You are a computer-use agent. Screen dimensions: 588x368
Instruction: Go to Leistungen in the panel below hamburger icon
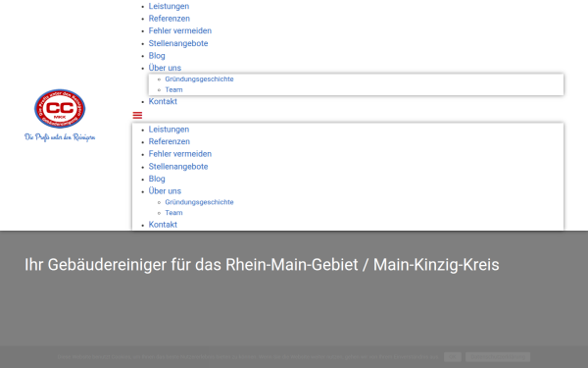[x=169, y=130]
